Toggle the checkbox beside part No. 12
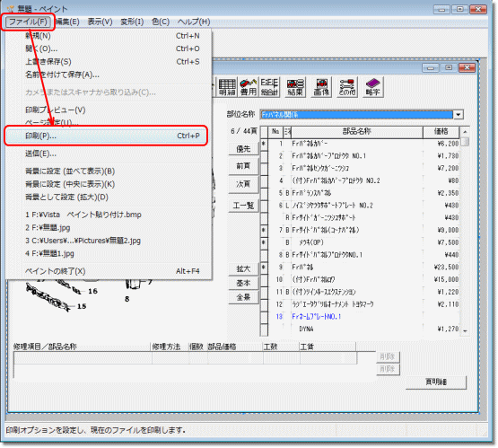 (264, 304)
